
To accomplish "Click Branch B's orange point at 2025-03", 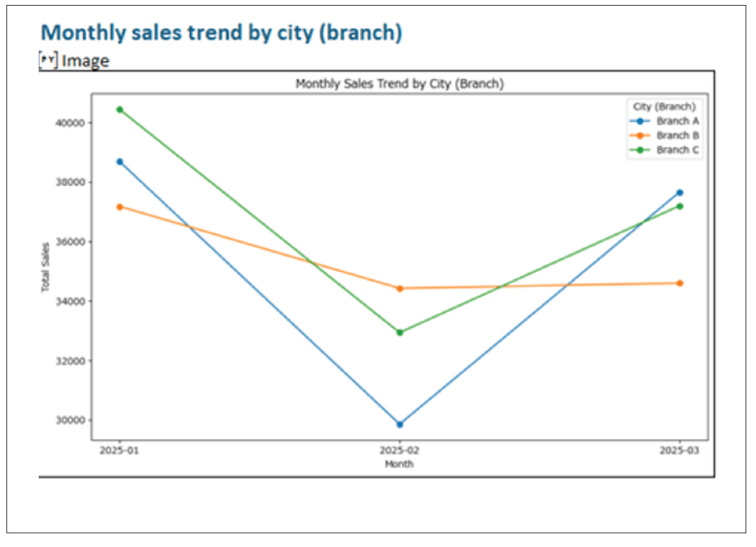I will [680, 283].
